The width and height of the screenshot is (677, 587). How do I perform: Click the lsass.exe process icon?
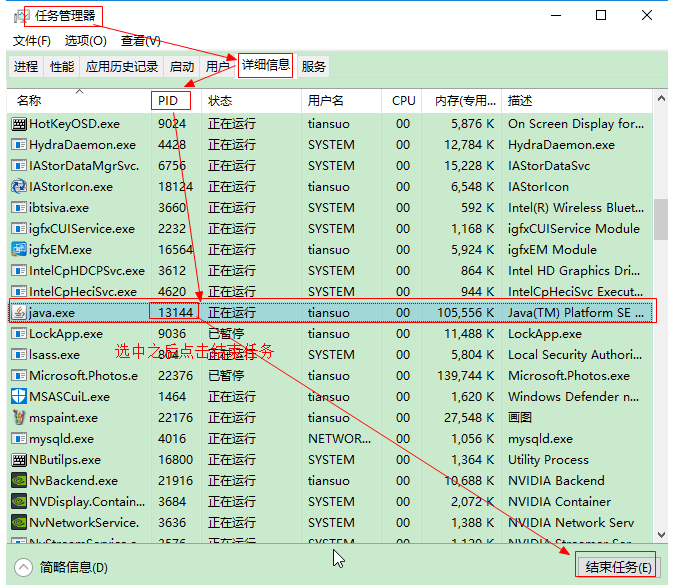(19, 355)
